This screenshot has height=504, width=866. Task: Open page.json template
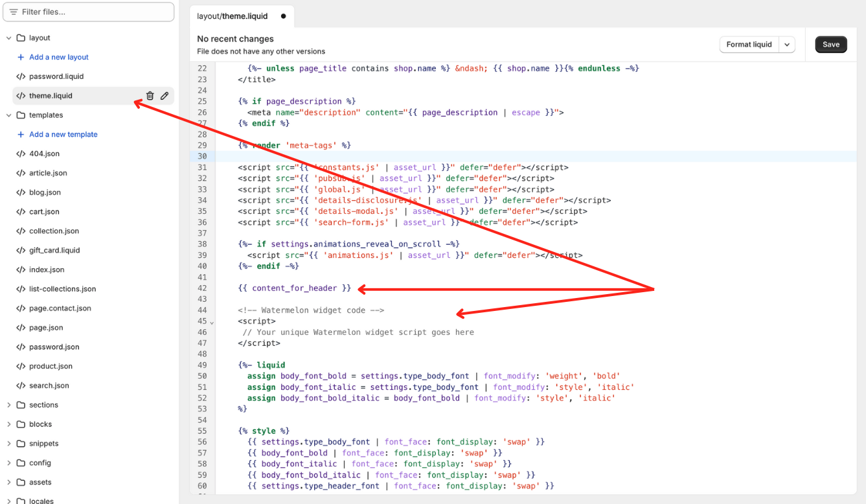coord(46,328)
